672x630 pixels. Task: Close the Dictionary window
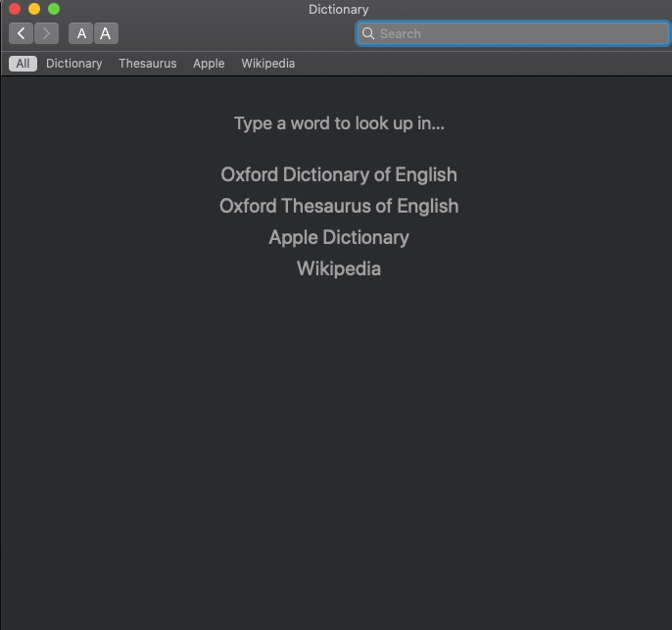[x=15, y=9]
